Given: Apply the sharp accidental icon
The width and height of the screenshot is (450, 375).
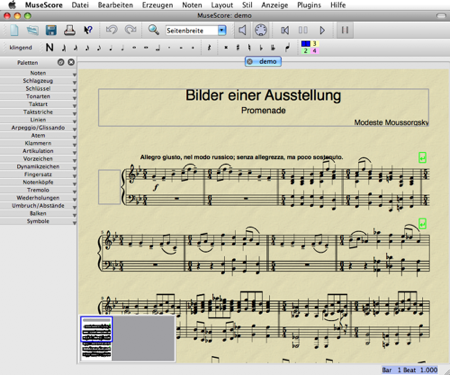Looking at the screenshot, I should tap(238, 48).
